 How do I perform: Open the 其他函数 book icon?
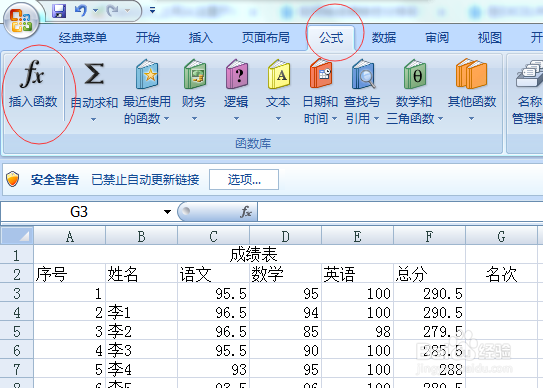point(471,74)
